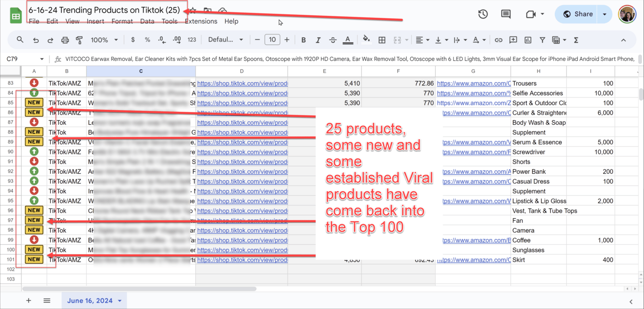Hide the menus with collapse chevron
644x309 pixels.
tap(624, 40)
